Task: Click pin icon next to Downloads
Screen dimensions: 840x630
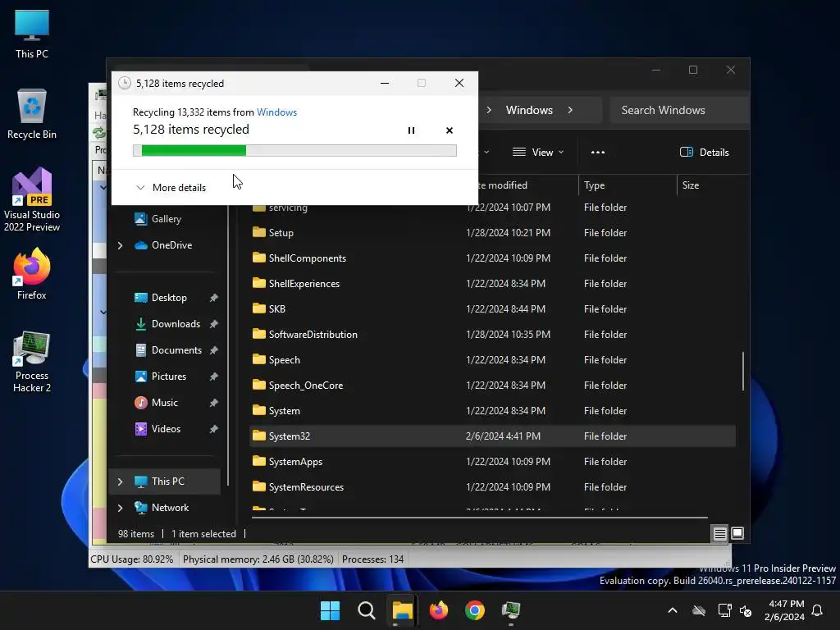Action: tap(214, 324)
